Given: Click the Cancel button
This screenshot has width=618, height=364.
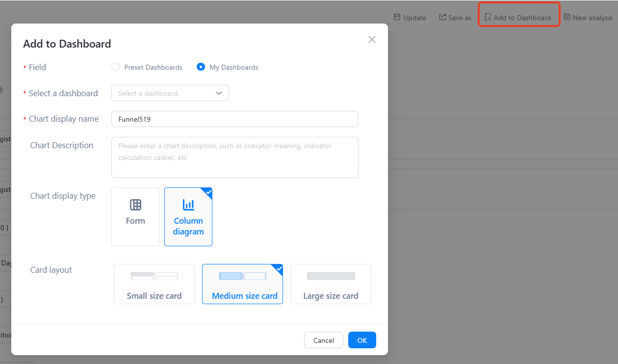Looking at the screenshot, I should pos(324,340).
